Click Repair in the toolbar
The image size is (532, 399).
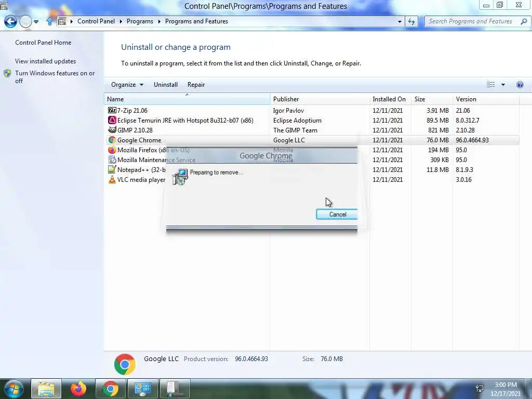point(196,85)
